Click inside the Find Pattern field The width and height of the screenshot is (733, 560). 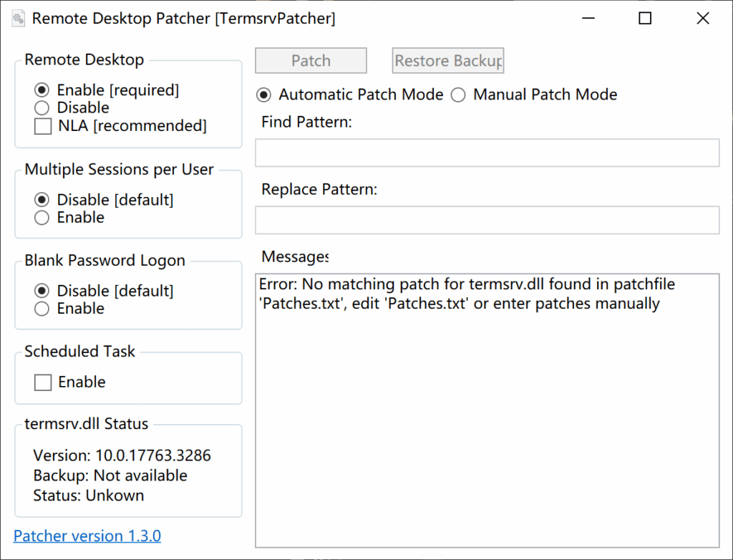(487, 153)
